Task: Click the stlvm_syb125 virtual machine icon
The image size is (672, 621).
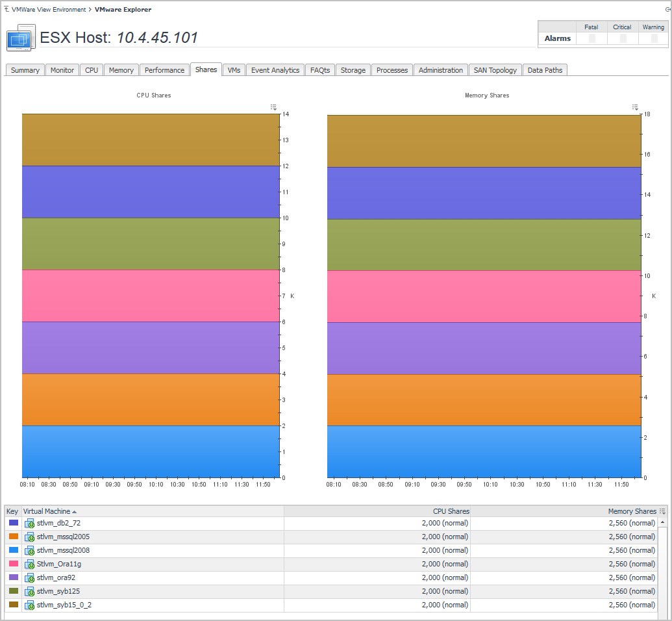Action: 29,591
